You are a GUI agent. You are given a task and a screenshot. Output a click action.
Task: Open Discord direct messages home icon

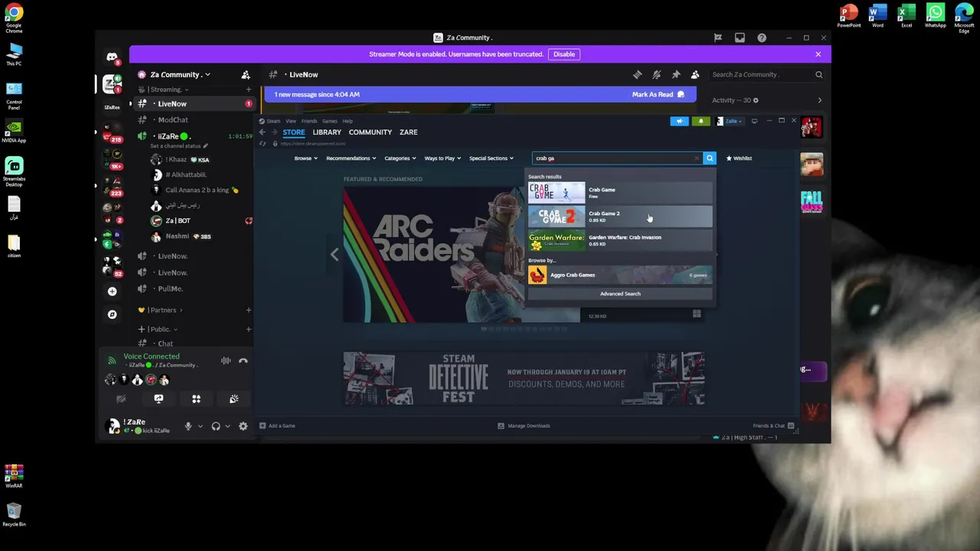tap(113, 57)
